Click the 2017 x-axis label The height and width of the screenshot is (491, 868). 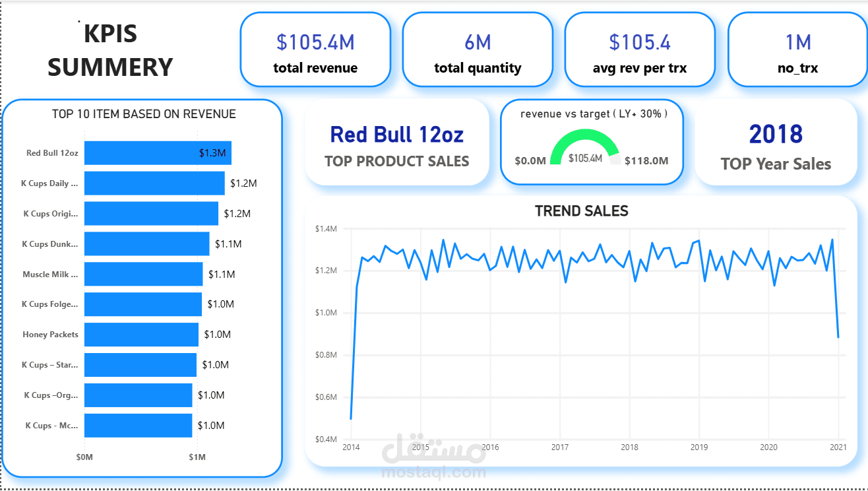click(560, 447)
